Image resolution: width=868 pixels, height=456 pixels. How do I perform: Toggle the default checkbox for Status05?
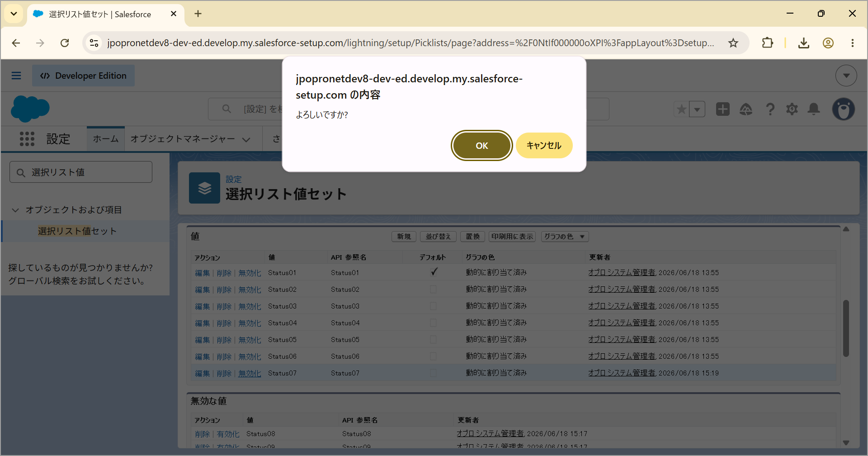click(x=433, y=339)
